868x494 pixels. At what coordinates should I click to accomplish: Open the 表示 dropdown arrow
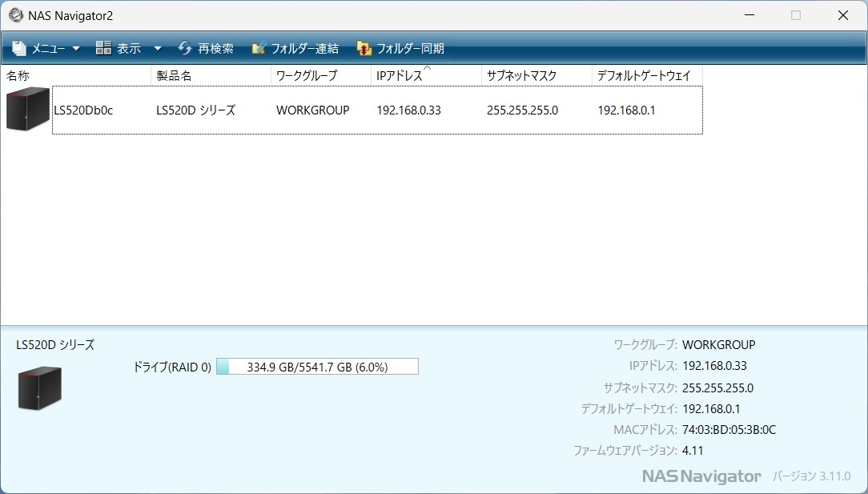(157, 48)
